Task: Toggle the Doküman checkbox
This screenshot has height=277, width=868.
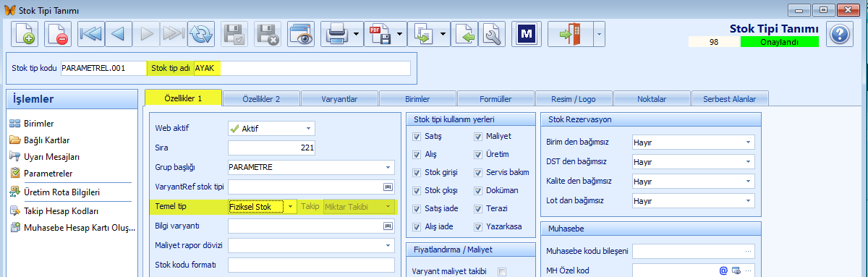Action: point(479,190)
